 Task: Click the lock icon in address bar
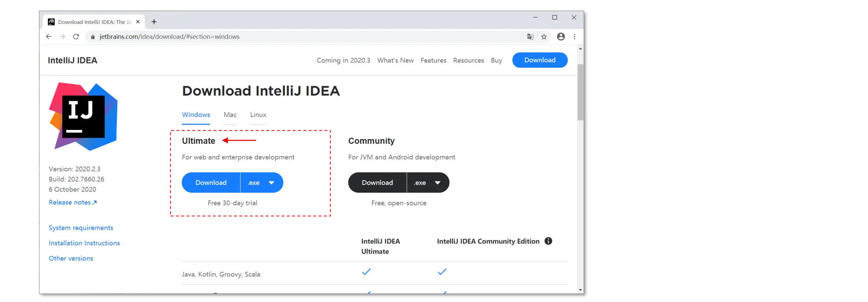pos(93,37)
